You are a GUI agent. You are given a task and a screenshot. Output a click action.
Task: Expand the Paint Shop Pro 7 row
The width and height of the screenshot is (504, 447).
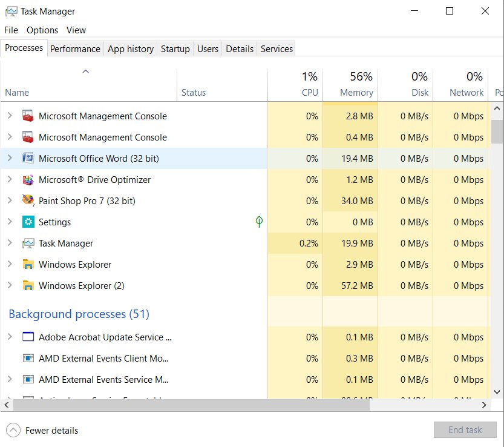tap(10, 200)
